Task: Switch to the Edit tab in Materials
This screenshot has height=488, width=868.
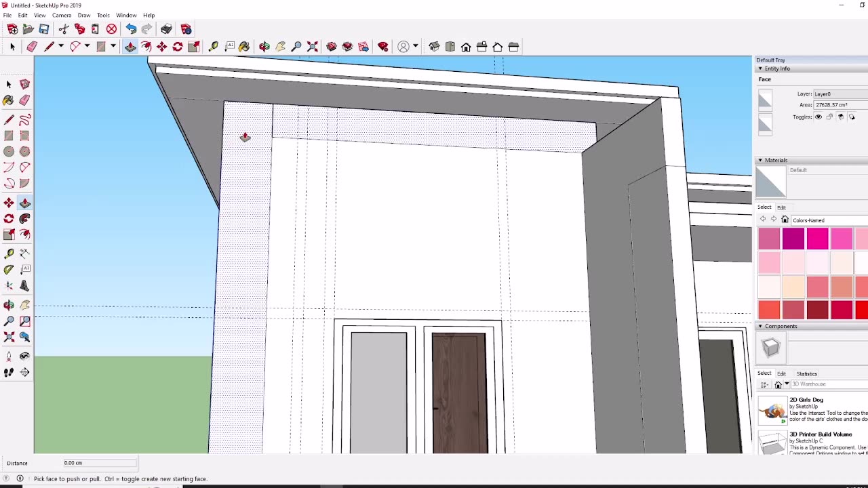Action: 781,207
